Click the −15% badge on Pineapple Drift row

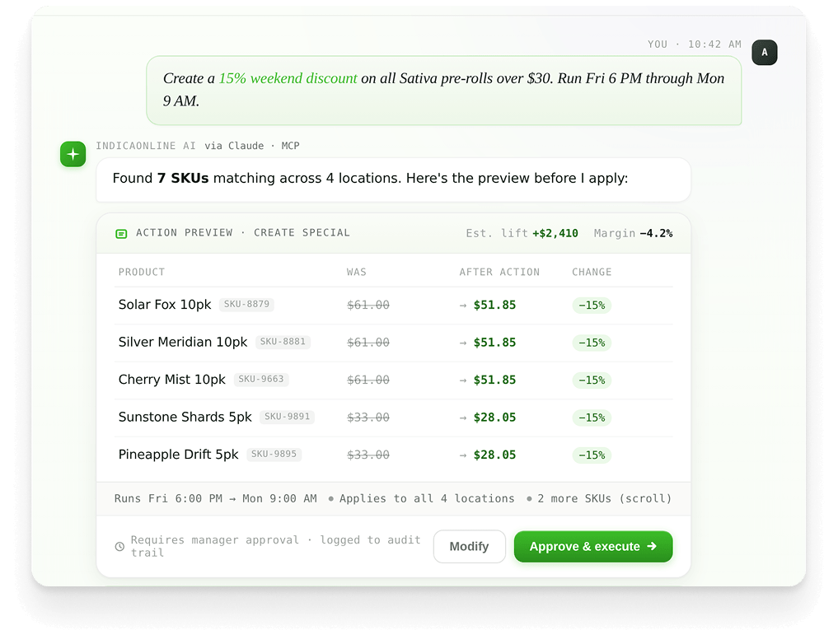(x=592, y=455)
